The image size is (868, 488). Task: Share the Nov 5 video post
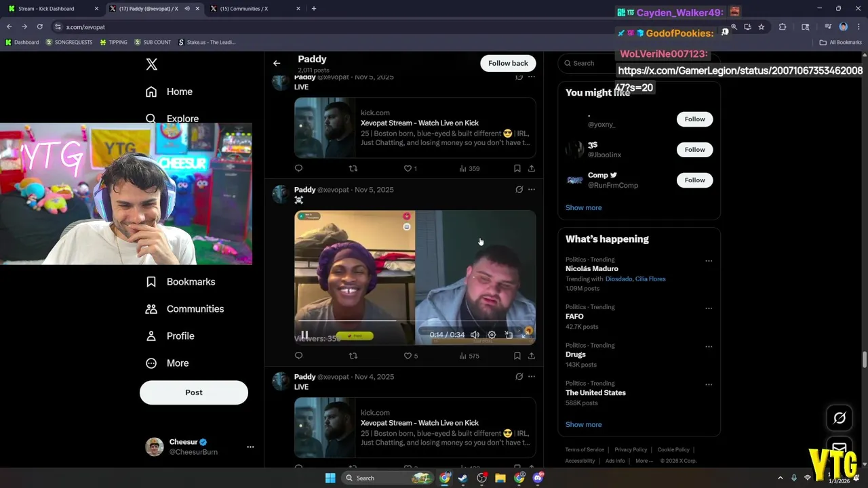(x=532, y=356)
